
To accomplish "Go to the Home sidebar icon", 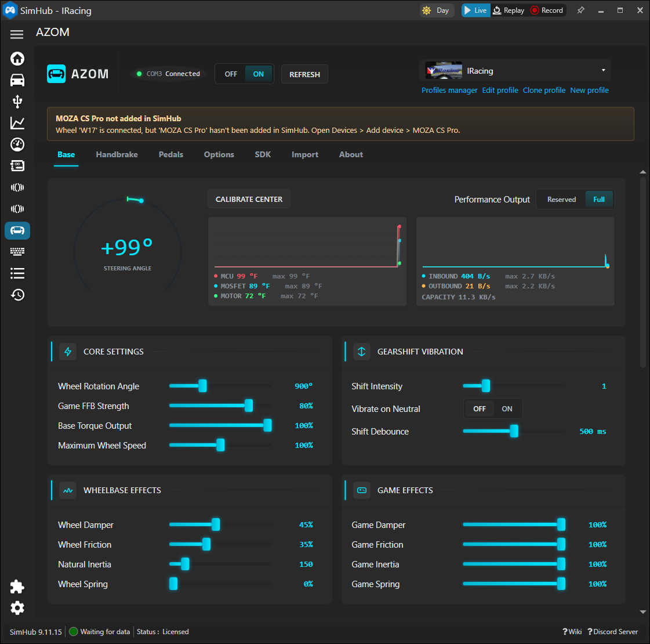I will (x=17, y=59).
